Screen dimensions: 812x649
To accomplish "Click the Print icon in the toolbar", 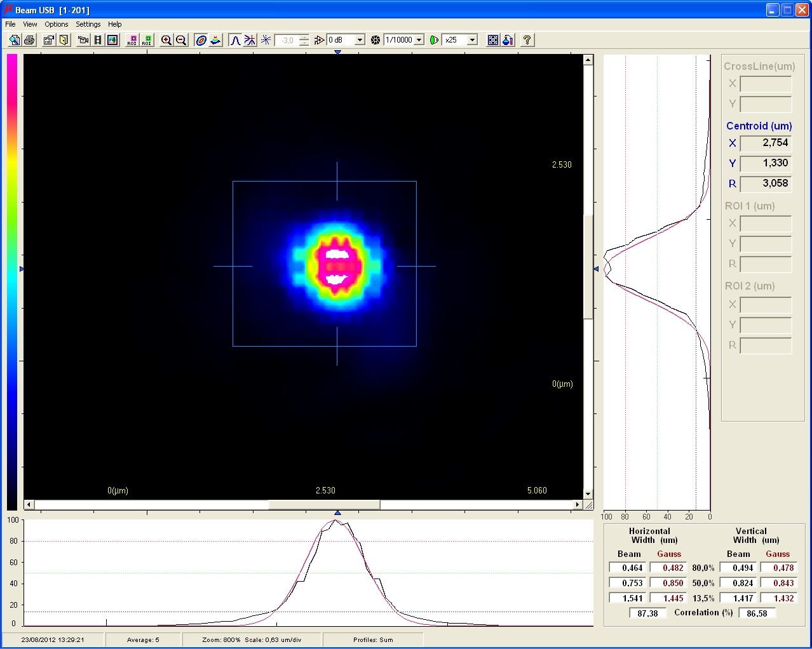I will [x=29, y=40].
